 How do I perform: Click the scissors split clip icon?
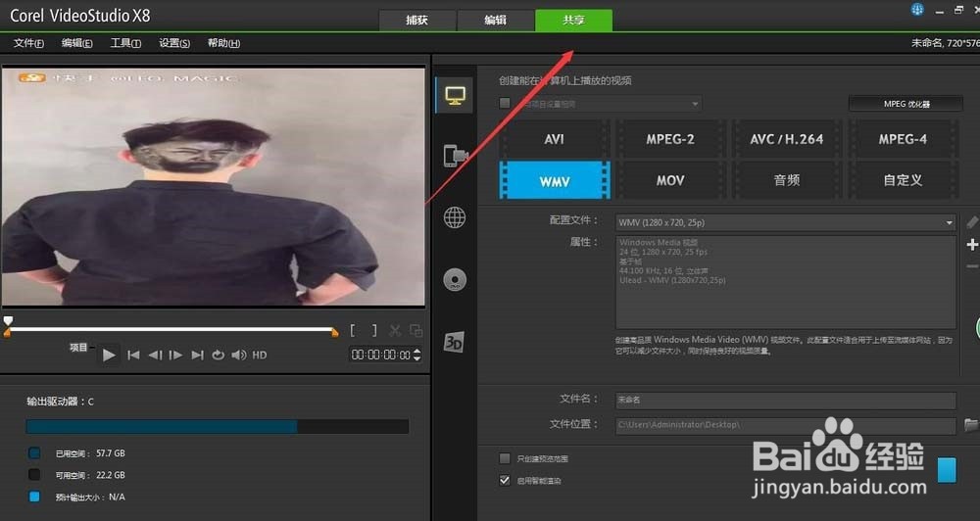point(395,330)
